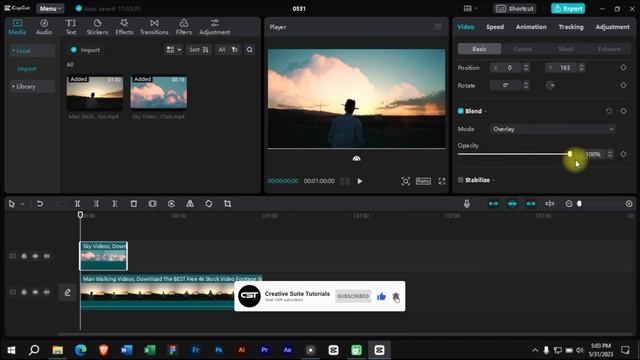Delete the selected clip with trash icon

(x=133, y=203)
